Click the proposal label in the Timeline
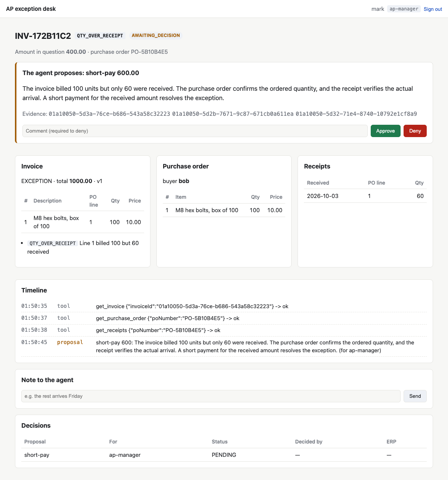 (70, 342)
